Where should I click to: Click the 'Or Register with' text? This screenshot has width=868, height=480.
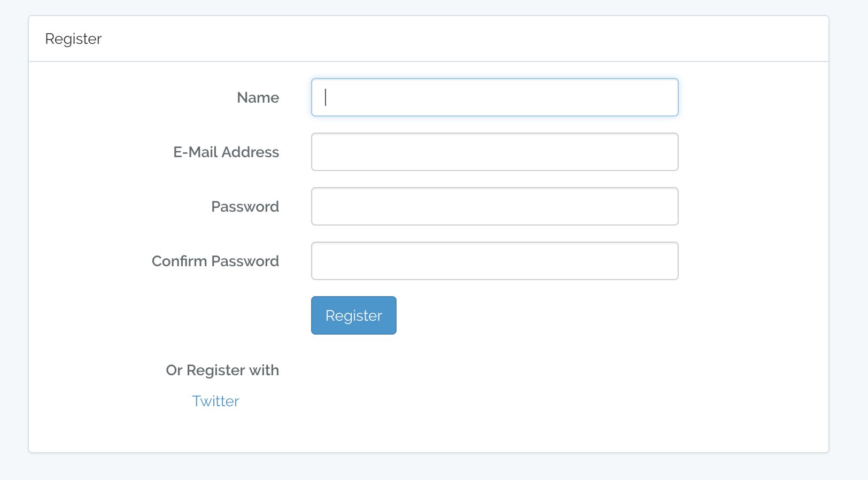222,370
